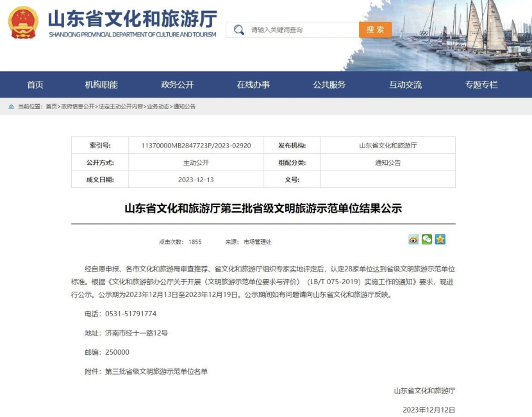The width and height of the screenshot is (532, 417).
Task: Select 在线办事 in navigation bar
Action: (x=253, y=85)
